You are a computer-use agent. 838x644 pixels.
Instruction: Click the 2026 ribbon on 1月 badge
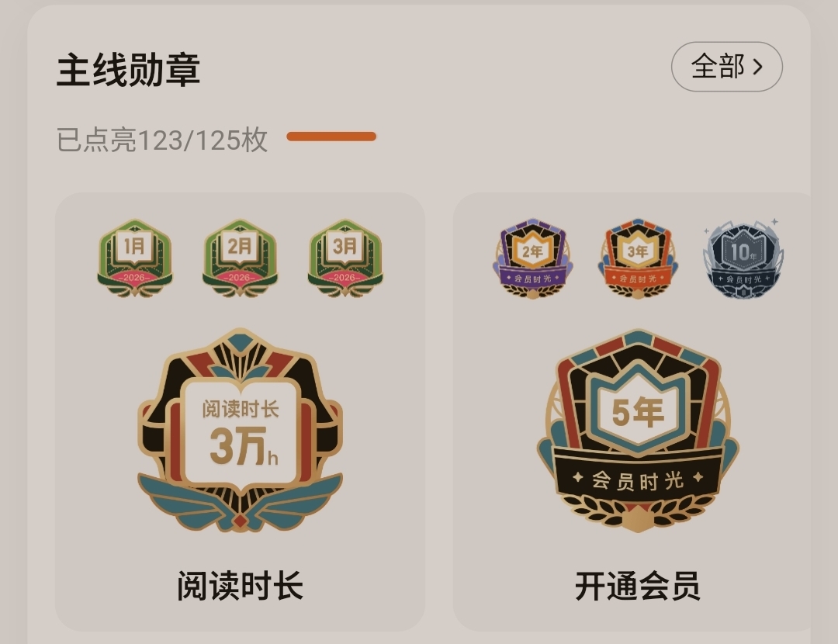[134, 278]
